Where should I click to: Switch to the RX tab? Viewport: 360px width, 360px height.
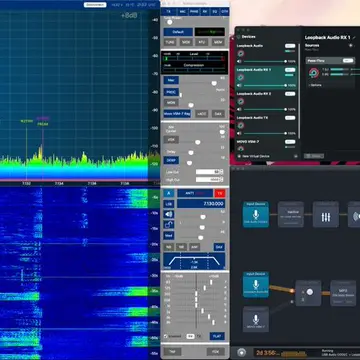click(x=204, y=11)
